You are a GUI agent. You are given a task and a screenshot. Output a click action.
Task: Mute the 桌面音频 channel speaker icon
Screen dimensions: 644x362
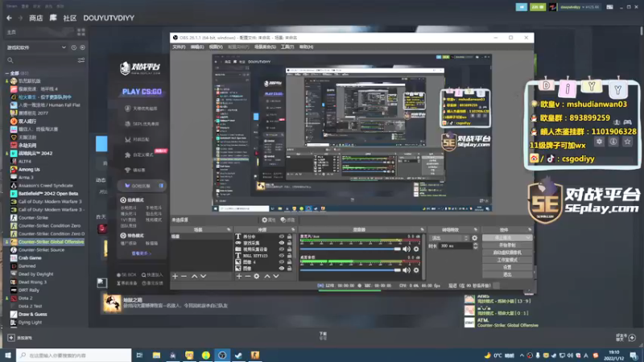[407, 270]
